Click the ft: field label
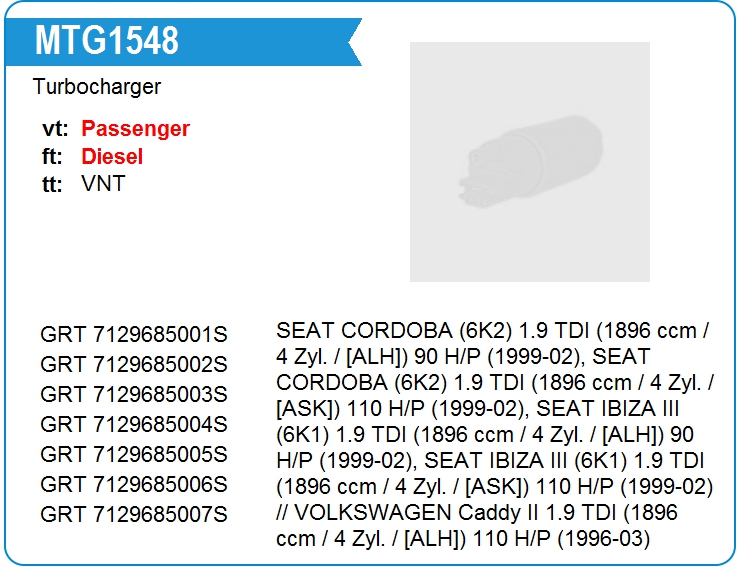The height and width of the screenshot is (576, 740). [x=53, y=157]
